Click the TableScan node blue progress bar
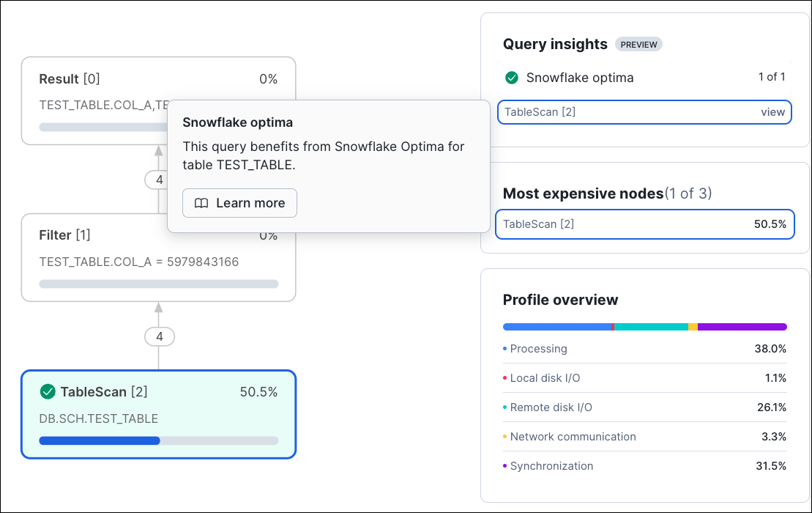Image resolution: width=812 pixels, height=513 pixels. point(99,440)
